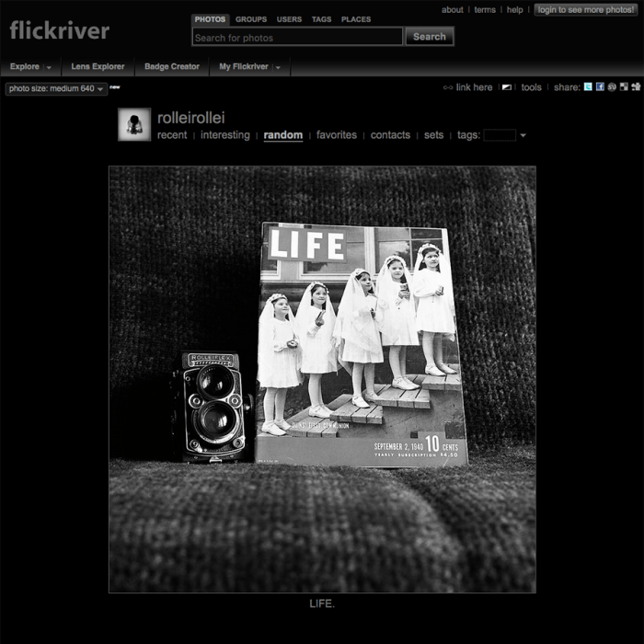Share photo on Delicious
644x644 pixels.
click(x=624, y=87)
